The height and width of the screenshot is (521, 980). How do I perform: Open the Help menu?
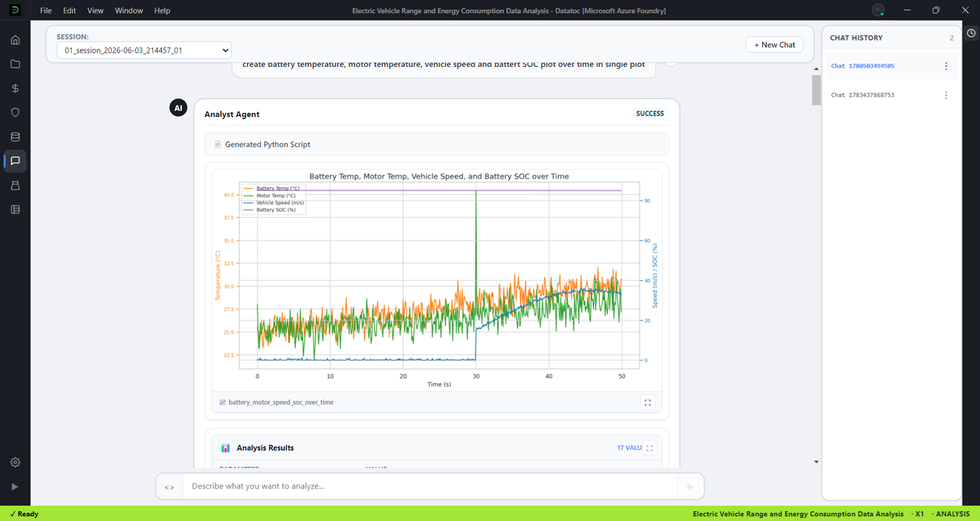[x=162, y=10]
